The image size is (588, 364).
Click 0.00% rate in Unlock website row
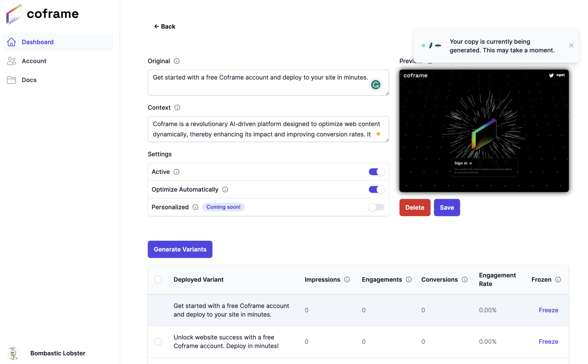tap(488, 342)
